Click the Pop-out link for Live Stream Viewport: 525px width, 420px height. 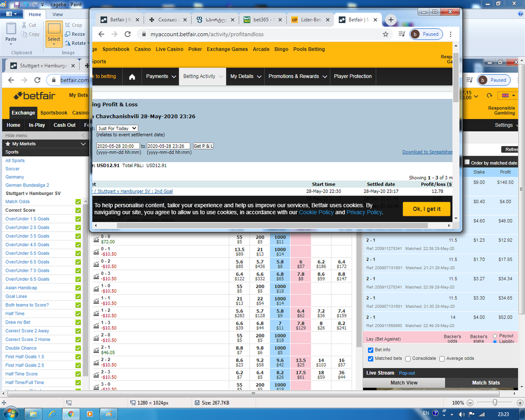(x=407, y=373)
